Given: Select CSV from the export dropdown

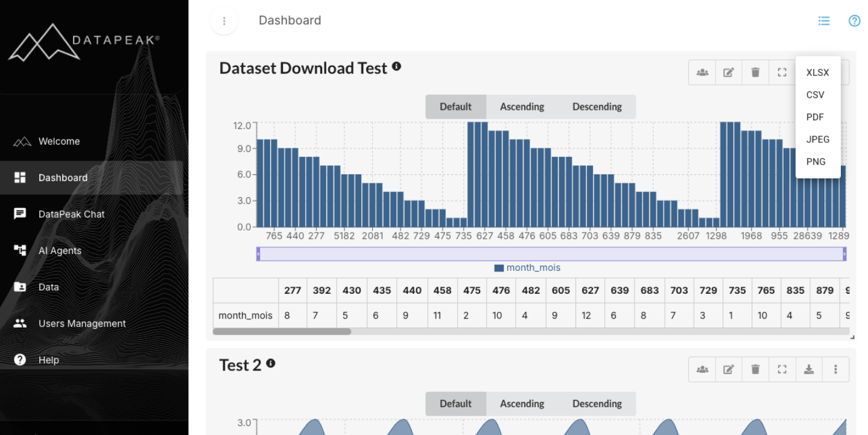Looking at the screenshot, I should pos(815,95).
